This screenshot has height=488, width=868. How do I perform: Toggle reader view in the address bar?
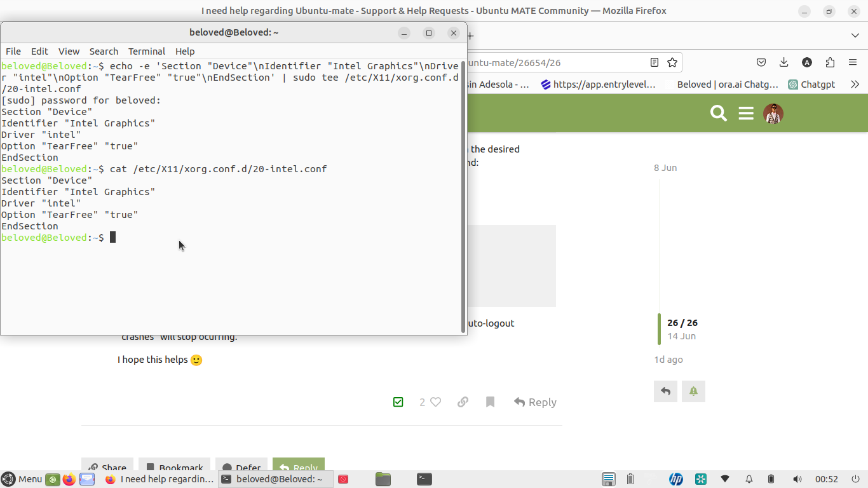pyautogui.click(x=654, y=62)
